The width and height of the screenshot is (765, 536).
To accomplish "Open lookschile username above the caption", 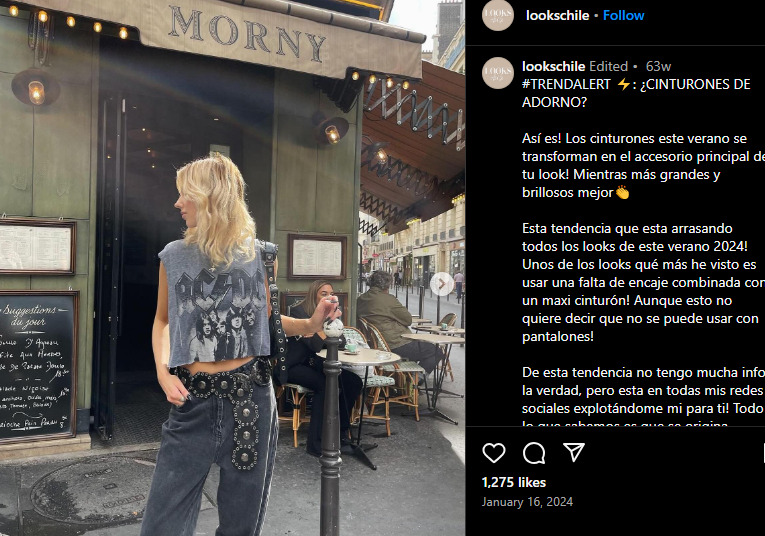I will point(553,66).
